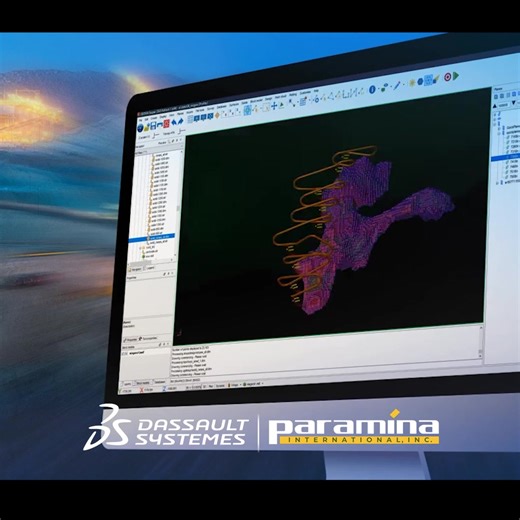Click the blue crosshair move icon
The image size is (520, 520).
(274, 106)
